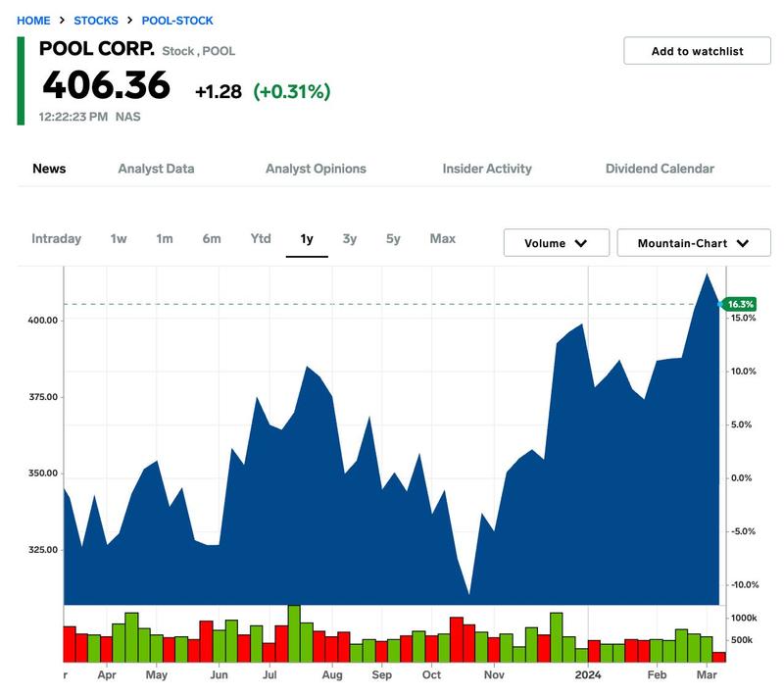Screen dimensions: 784x697
Task: Add POOL Corp. to watchlist
Action: coord(697,51)
